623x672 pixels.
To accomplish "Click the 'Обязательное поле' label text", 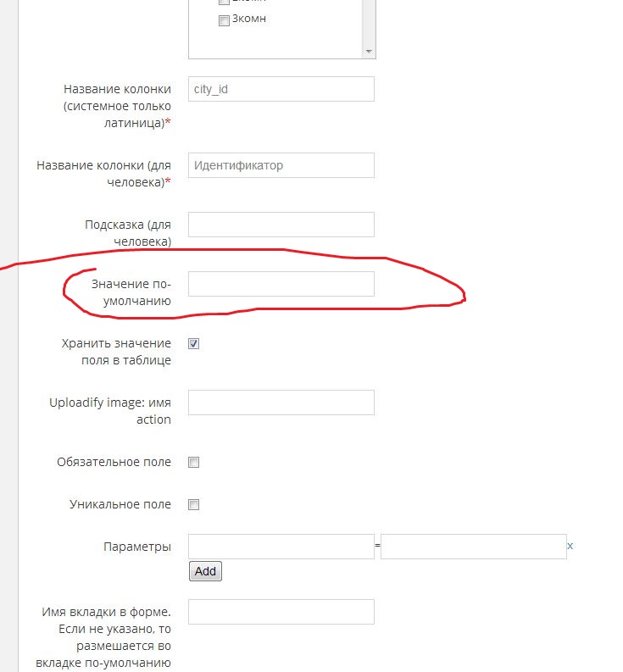I will (114, 462).
